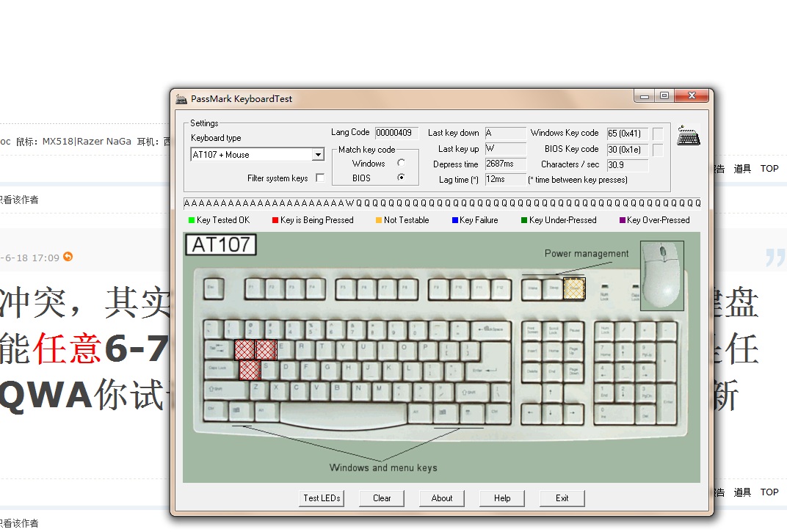Click the R key on the keyboard image
The width and height of the screenshot is (787, 532).
coord(307,349)
